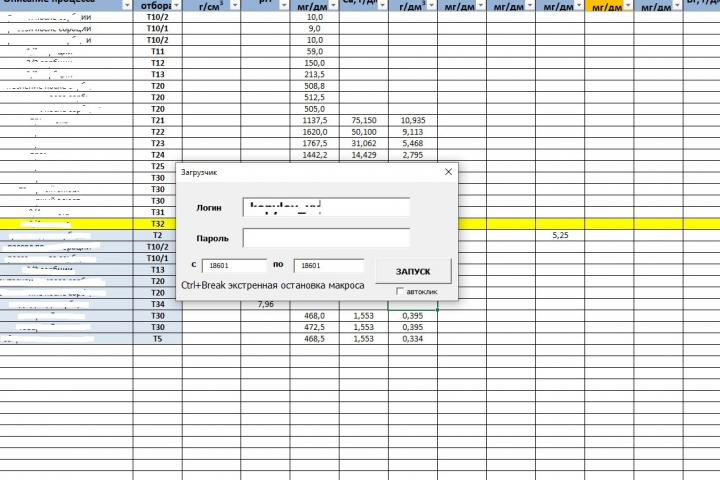Select the cell with value 5,468

pyautogui.click(x=413, y=143)
